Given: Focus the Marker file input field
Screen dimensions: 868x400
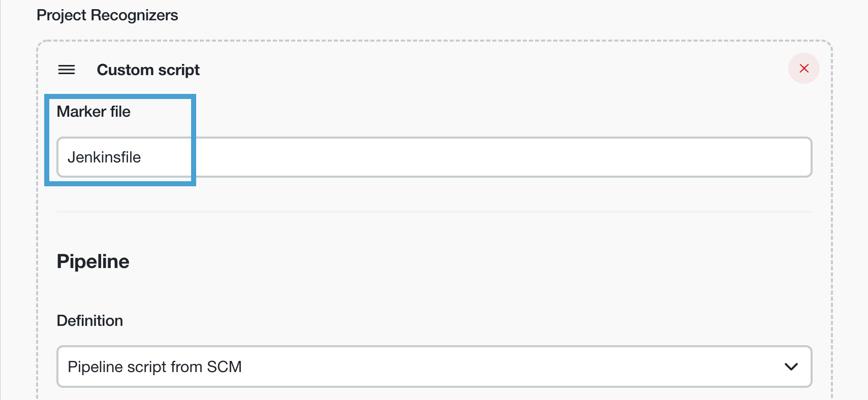Looking at the screenshot, I should [x=433, y=157].
